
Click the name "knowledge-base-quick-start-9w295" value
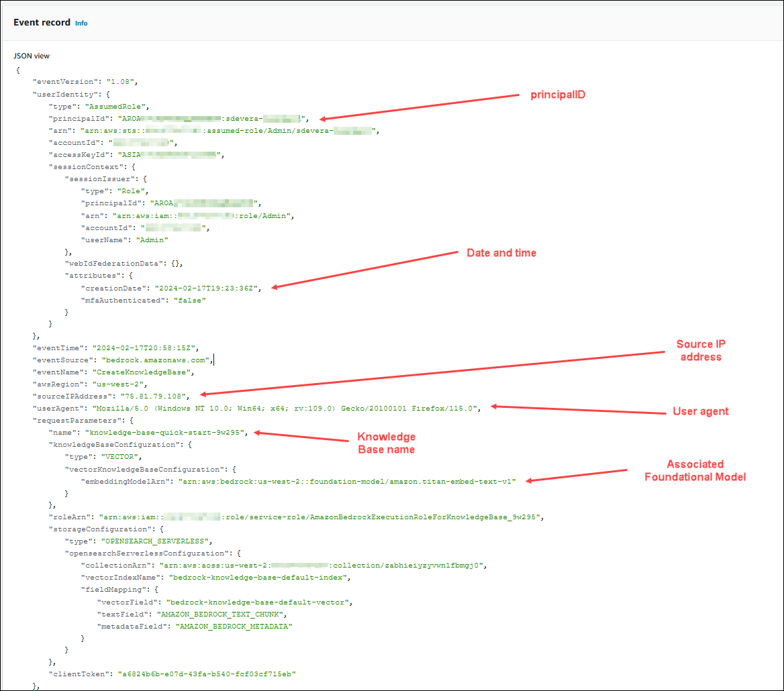(x=164, y=433)
